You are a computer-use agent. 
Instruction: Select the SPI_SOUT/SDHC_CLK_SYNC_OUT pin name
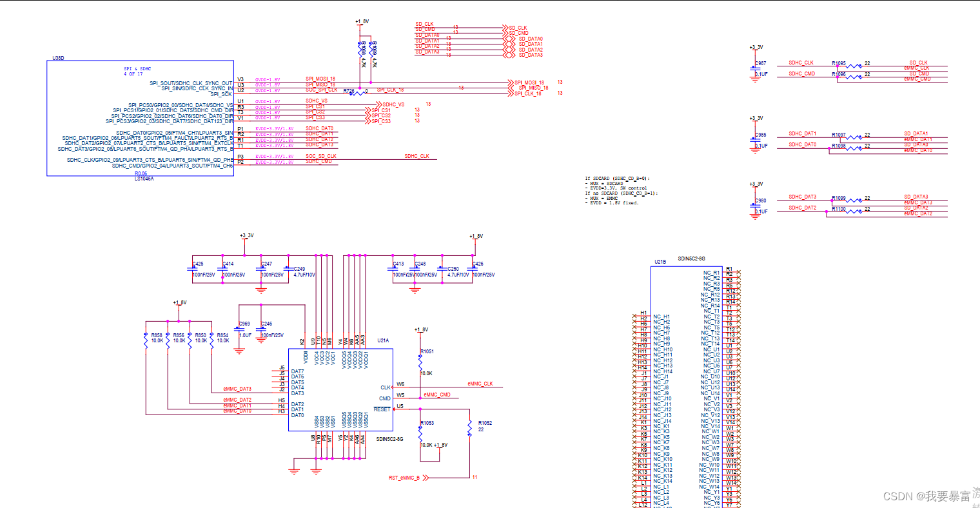pos(191,83)
